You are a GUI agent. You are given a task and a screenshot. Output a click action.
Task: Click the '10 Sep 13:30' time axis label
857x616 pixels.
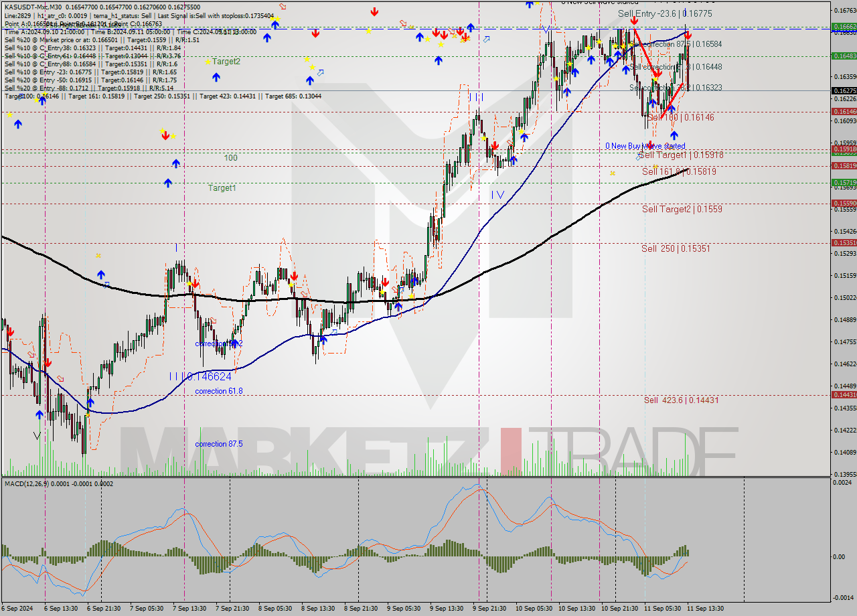[576, 609]
